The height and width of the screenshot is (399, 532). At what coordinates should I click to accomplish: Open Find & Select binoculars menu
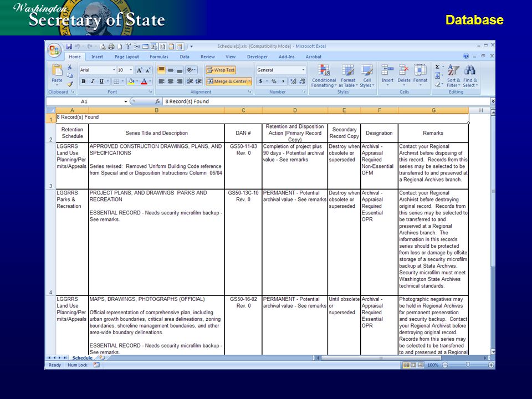pos(470,76)
